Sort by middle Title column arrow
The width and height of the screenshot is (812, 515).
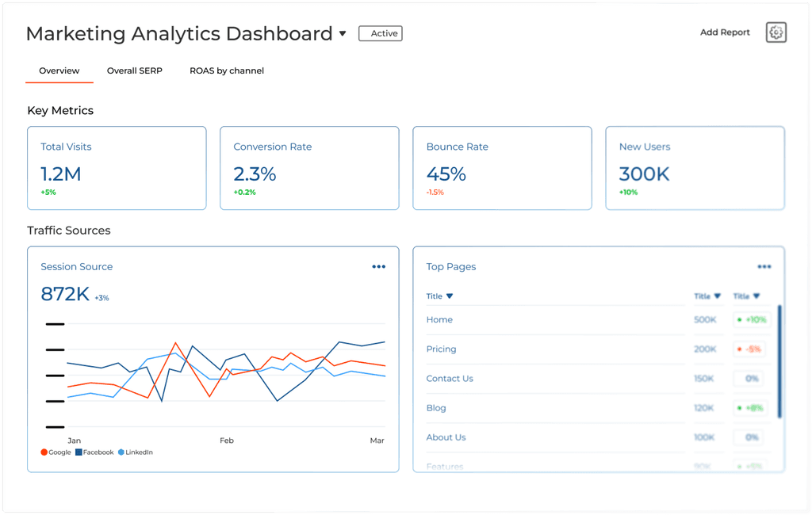(x=718, y=296)
